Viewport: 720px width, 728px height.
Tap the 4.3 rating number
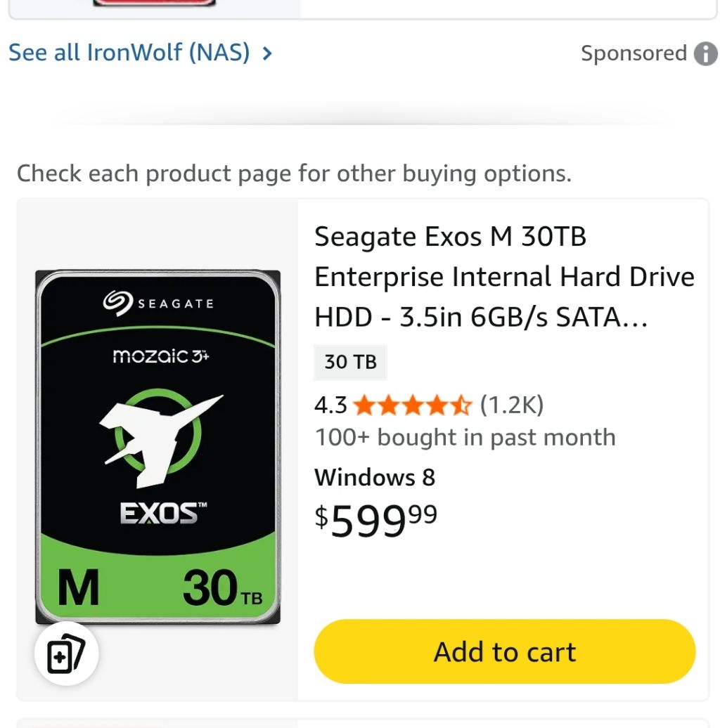pyautogui.click(x=330, y=405)
